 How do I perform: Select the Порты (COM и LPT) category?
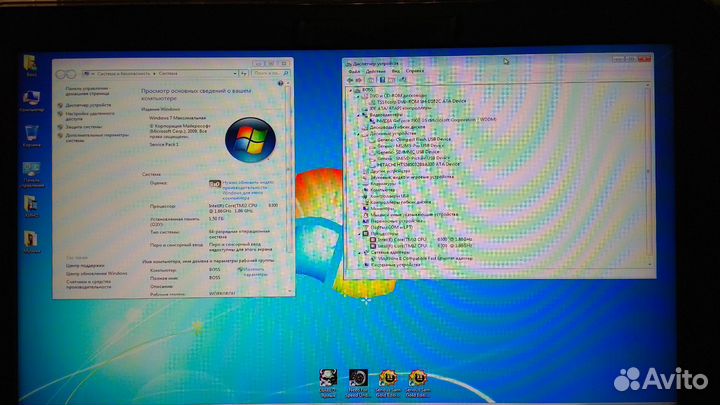(391, 227)
